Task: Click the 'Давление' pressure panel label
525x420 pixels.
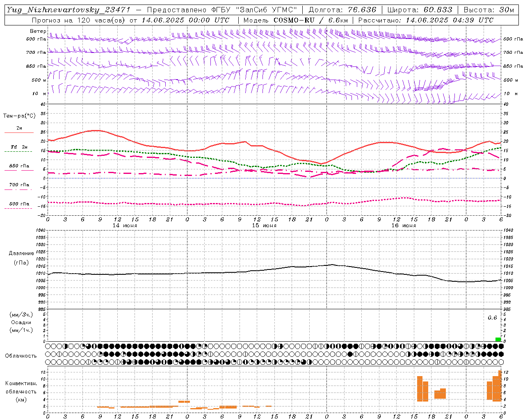Action: pos(21,253)
